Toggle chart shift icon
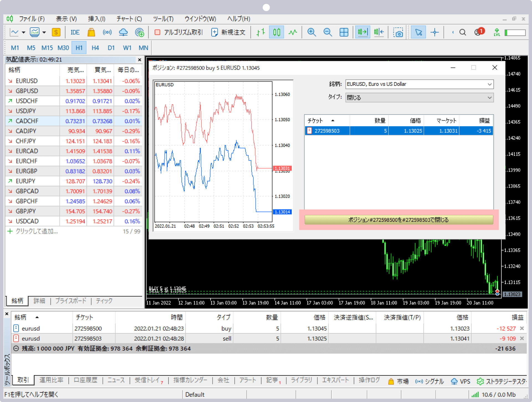 [x=379, y=32]
